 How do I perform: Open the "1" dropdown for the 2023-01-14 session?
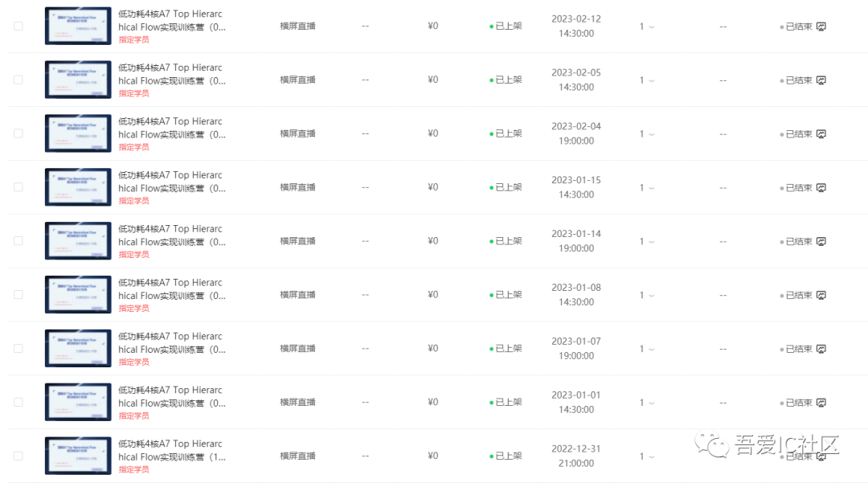[646, 242]
